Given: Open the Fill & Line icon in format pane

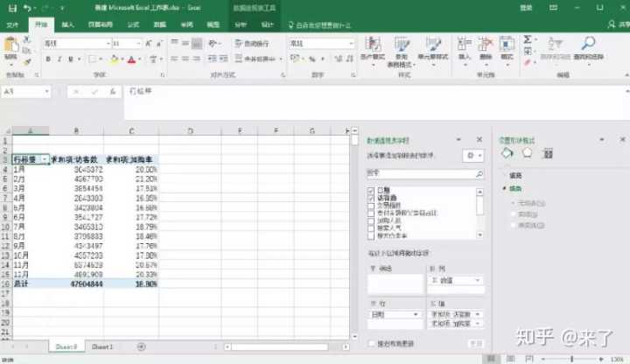Looking at the screenshot, I should (506, 153).
